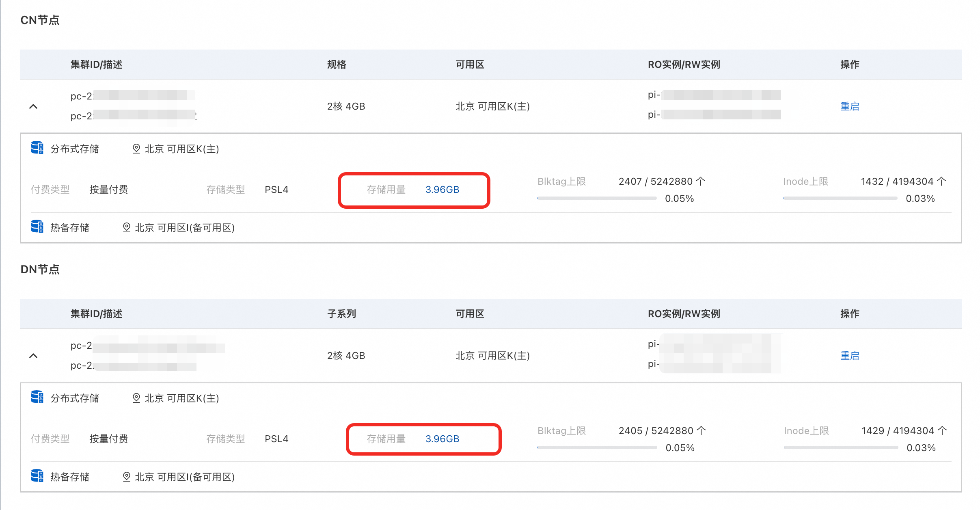Click 重启 for the DN node cluster

(x=849, y=356)
